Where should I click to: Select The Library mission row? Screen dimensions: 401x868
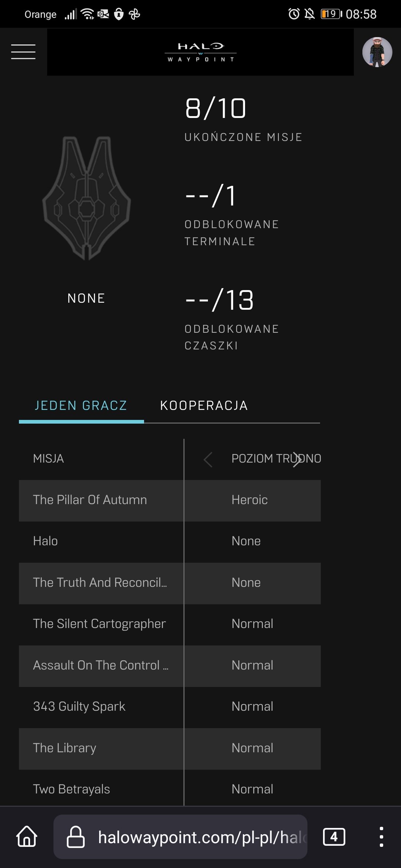click(x=65, y=748)
